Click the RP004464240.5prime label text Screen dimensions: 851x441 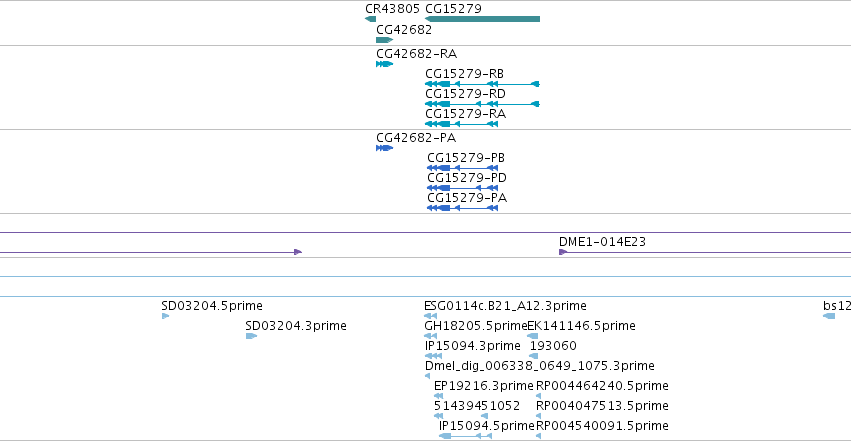pos(602,386)
